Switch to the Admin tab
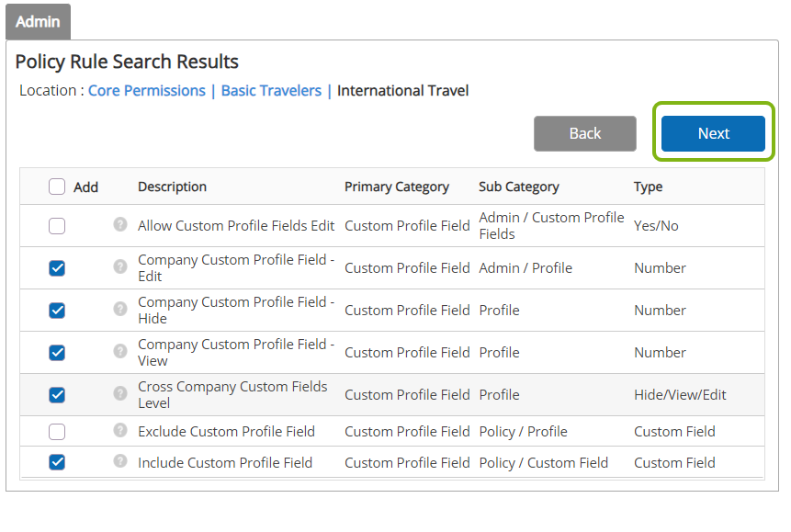The width and height of the screenshot is (791, 532). (x=38, y=22)
